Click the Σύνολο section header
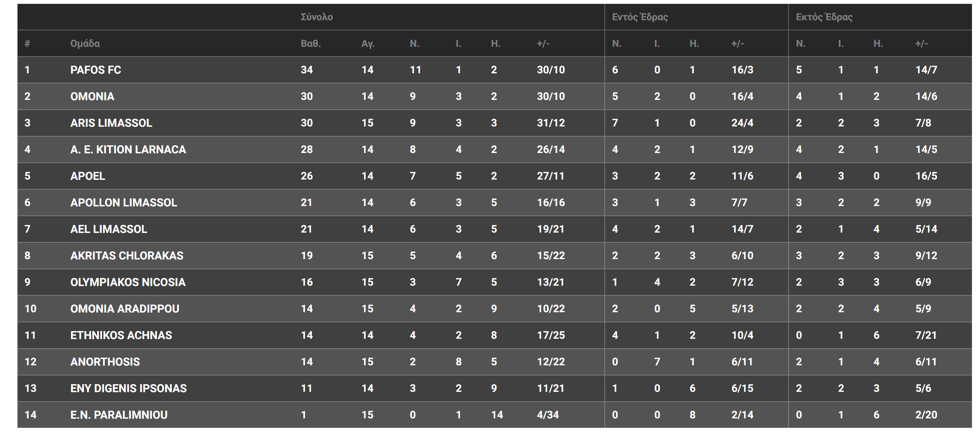The width and height of the screenshot is (980, 432). [x=317, y=17]
